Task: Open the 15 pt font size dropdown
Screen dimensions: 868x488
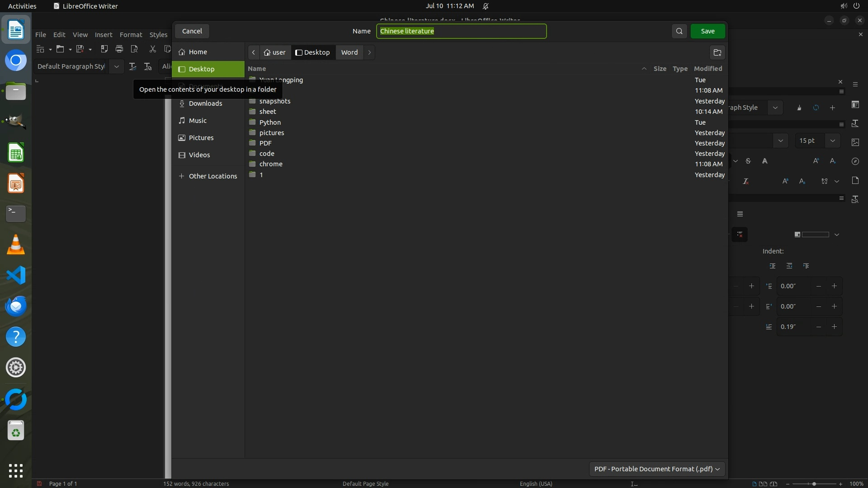Action: (x=832, y=141)
